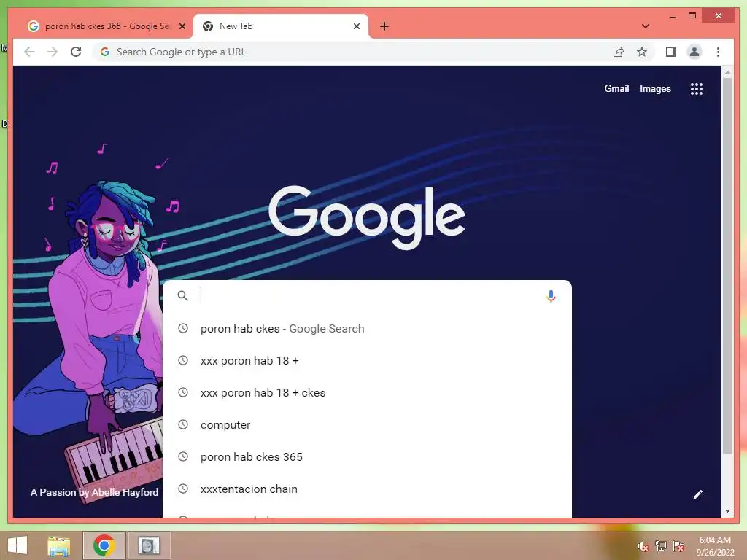Open a new tab with the plus button
This screenshot has width=747, height=560.
(x=384, y=26)
